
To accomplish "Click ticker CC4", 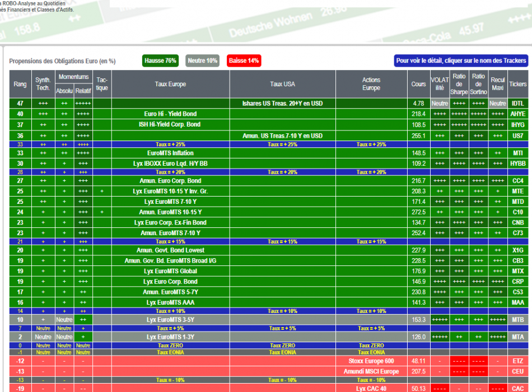I will 518,181.
